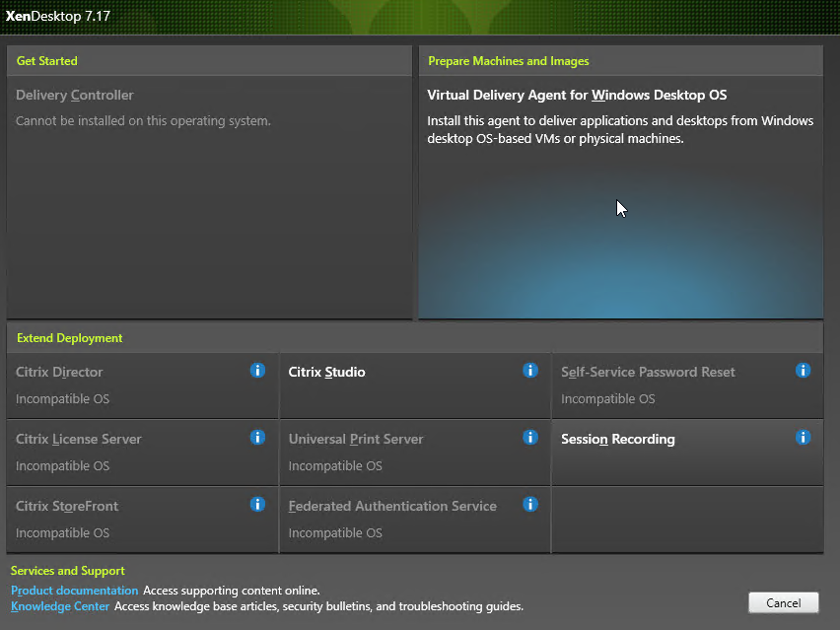Image resolution: width=840 pixels, height=630 pixels.
Task: View info about Federated Authentication Service
Action: (x=530, y=504)
